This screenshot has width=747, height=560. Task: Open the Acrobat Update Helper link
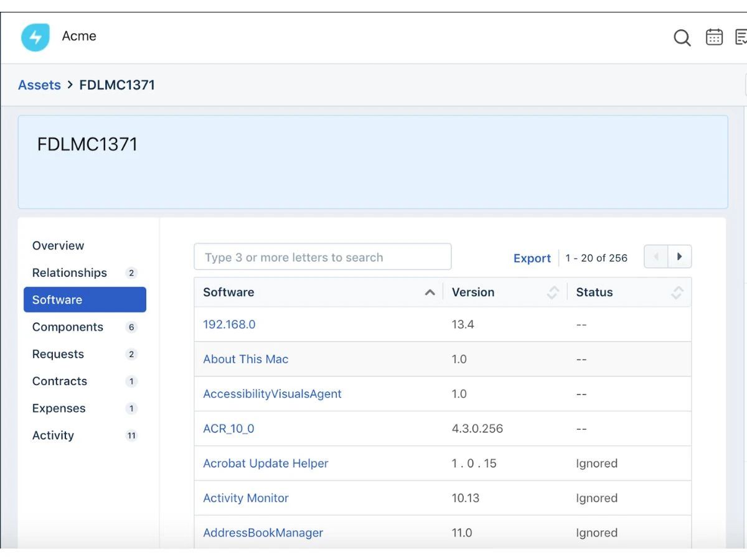[266, 464]
